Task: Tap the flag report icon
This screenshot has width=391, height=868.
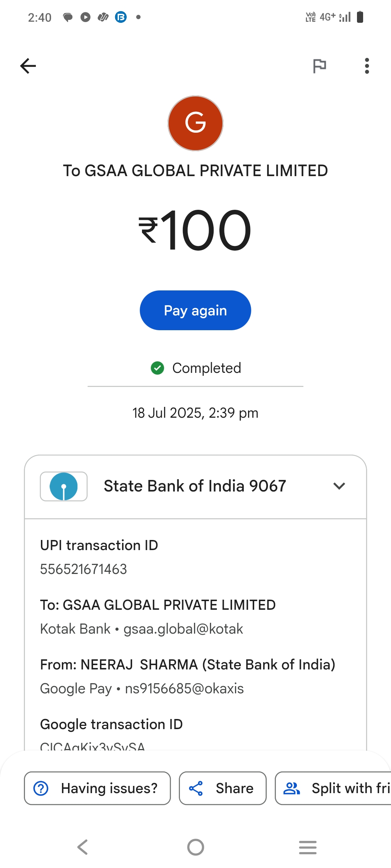Action: [319, 66]
